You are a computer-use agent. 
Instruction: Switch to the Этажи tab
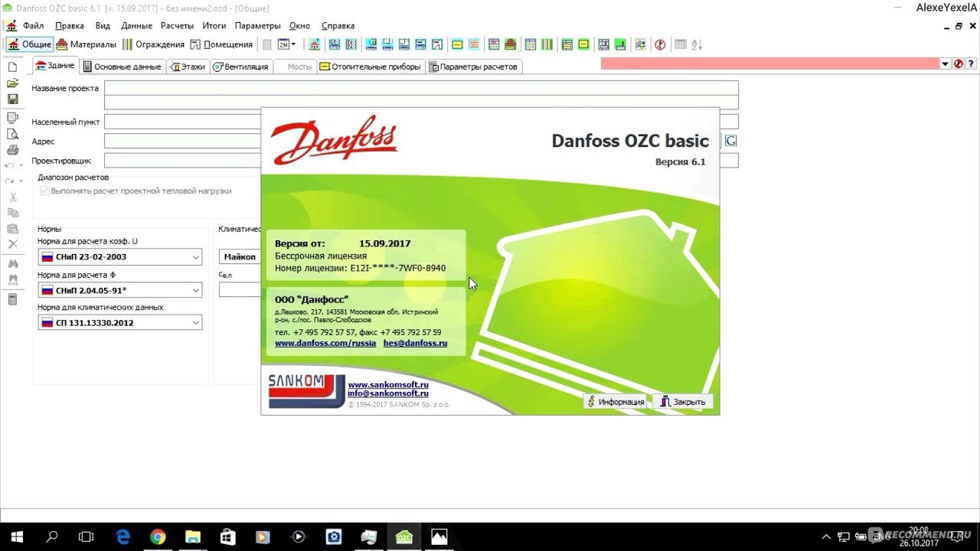[x=188, y=67]
